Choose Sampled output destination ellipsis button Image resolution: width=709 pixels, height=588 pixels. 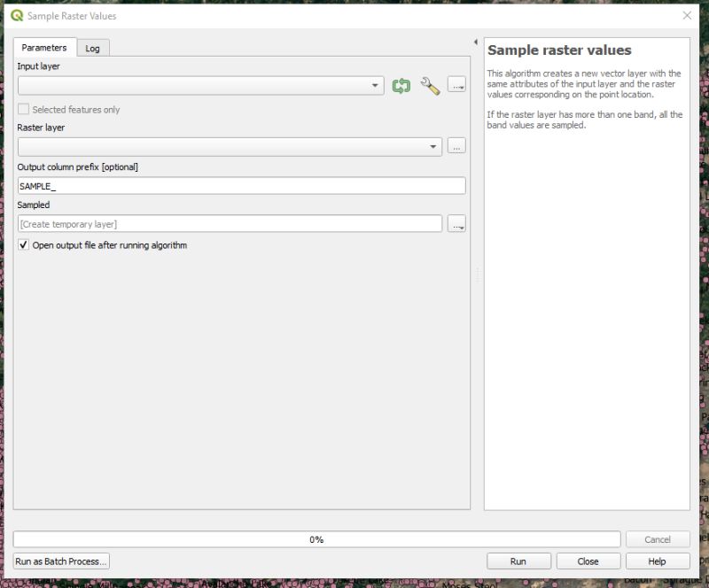456,224
